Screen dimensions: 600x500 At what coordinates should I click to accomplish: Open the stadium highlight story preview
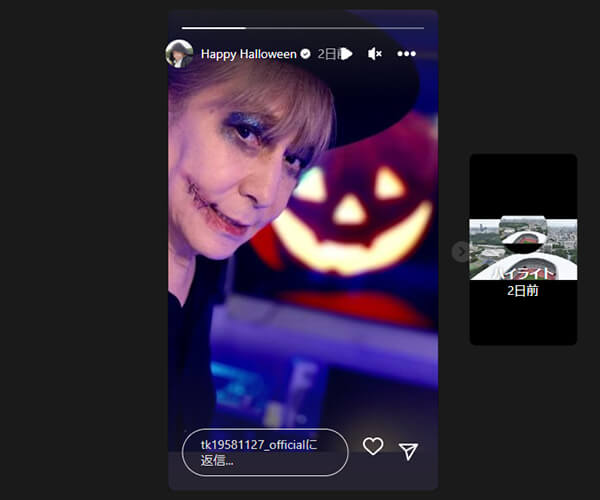click(523, 249)
